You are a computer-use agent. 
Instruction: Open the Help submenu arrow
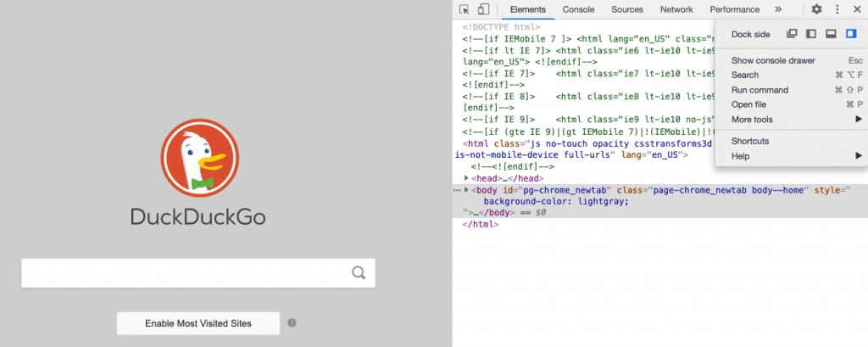pos(859,156)
